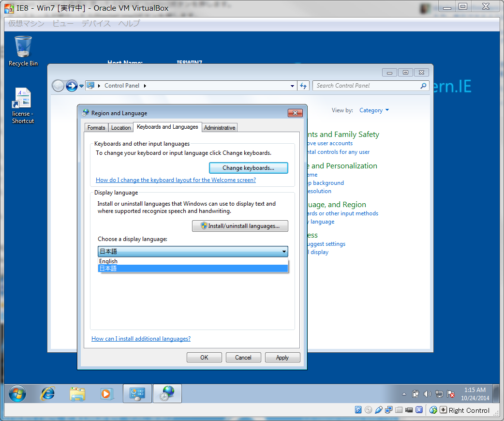
Task: Open the other input methods link
Action: 343,213
